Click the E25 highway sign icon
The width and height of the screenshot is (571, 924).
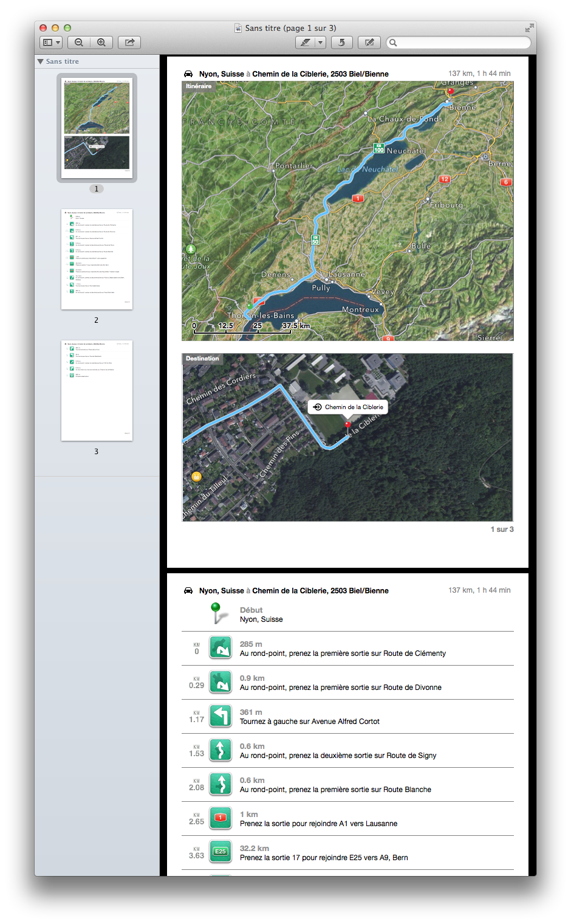click(221, 852)
